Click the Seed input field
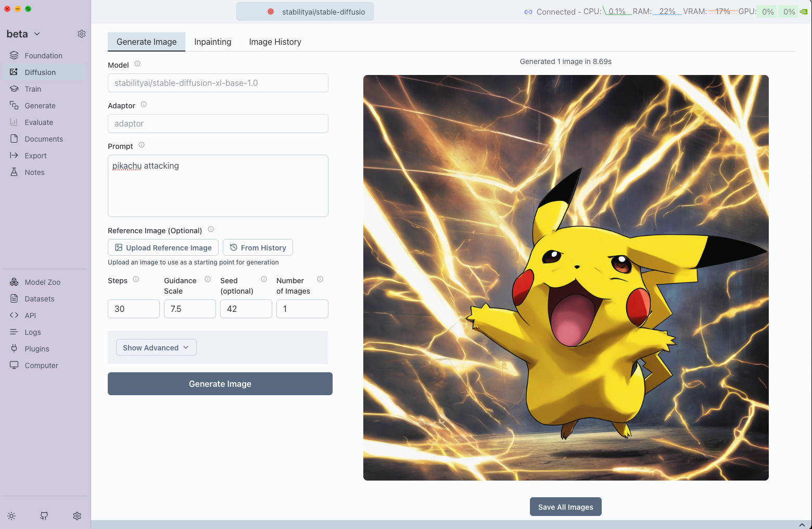Image resolution: width=812 pixels, height=529 pixels. [246, 309]
